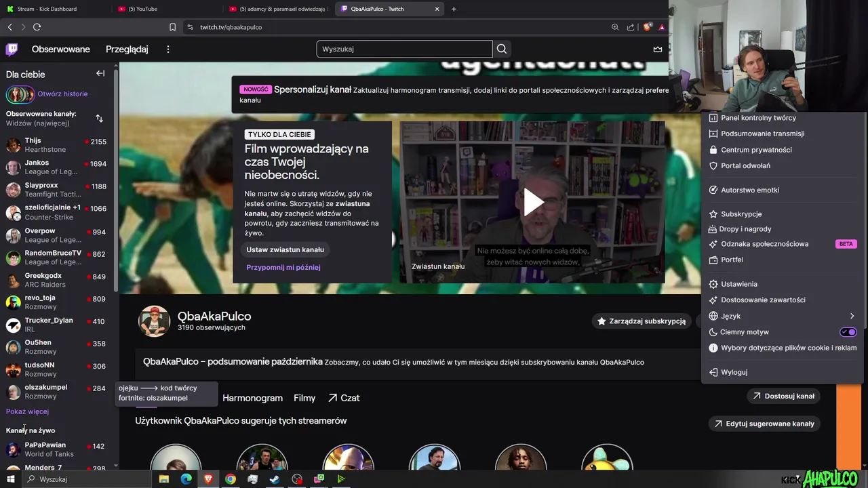Open the Czat tab link

tap(344, 398)
